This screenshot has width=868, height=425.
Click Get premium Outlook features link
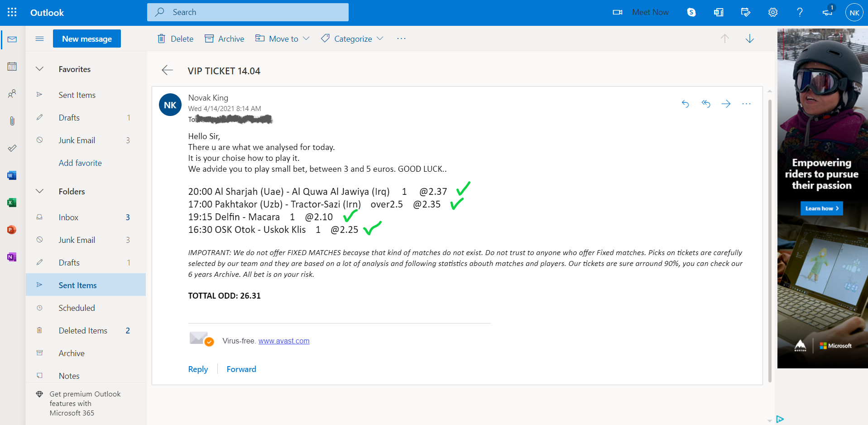click(x=85, y=403)
